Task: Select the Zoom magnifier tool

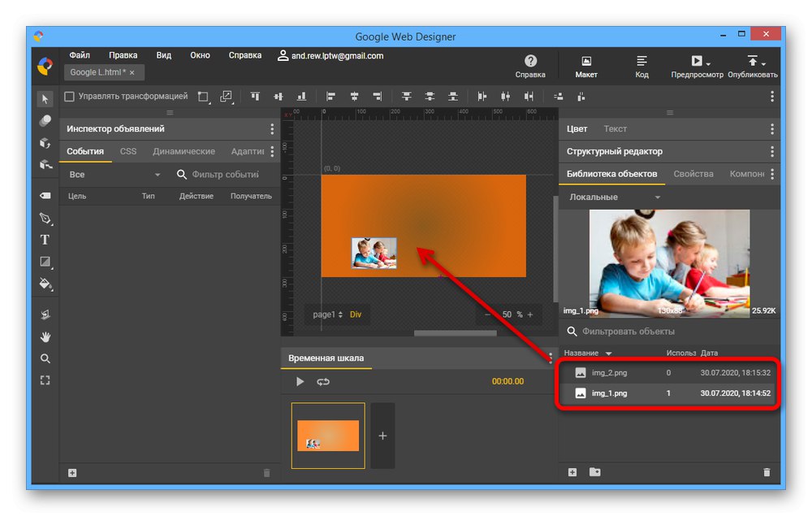Action: coord(45,358)
